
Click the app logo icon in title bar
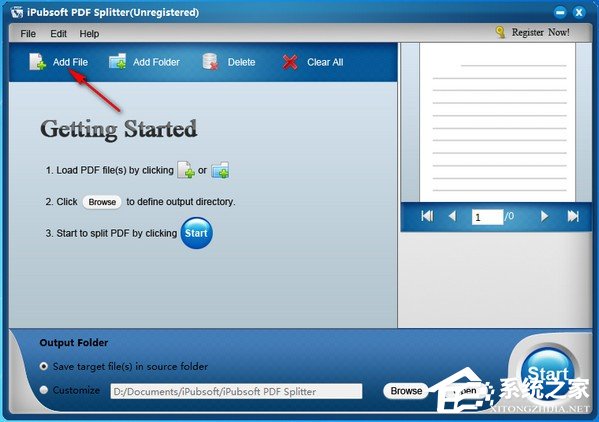tap(17, 12)
